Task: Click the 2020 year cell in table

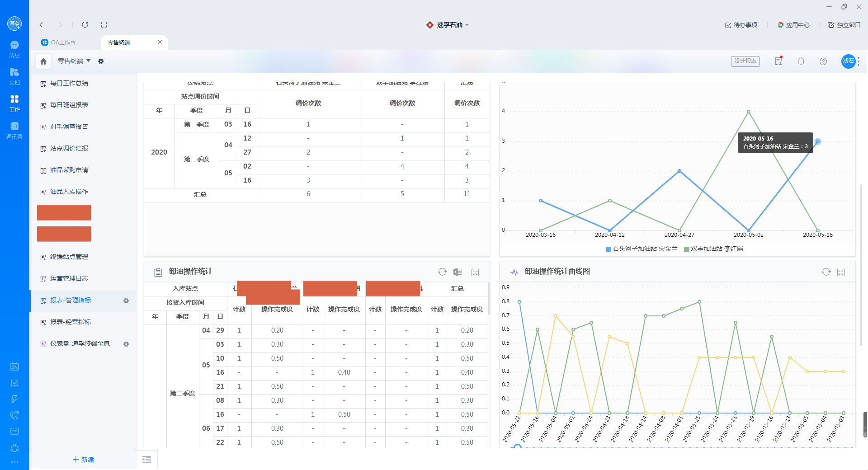Action: pyautogui.click(x=159, y=152)
